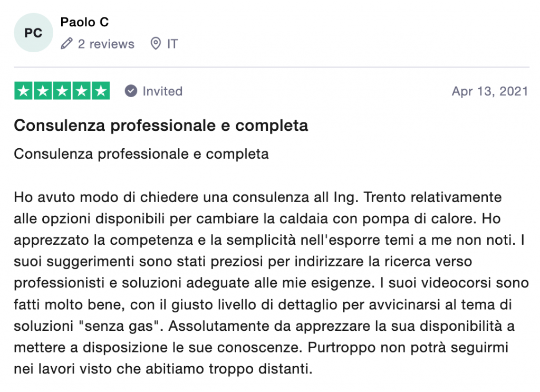
Task: Select the IT country label
Action: pos(172,44)
